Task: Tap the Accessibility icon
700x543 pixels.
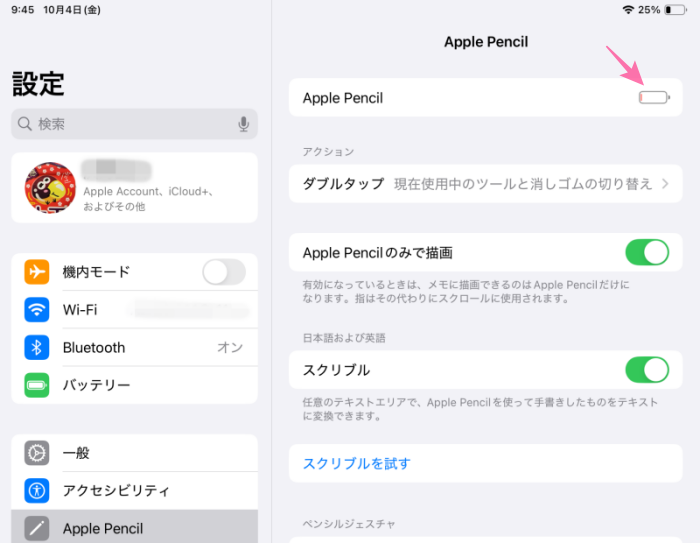Action: 37,491
